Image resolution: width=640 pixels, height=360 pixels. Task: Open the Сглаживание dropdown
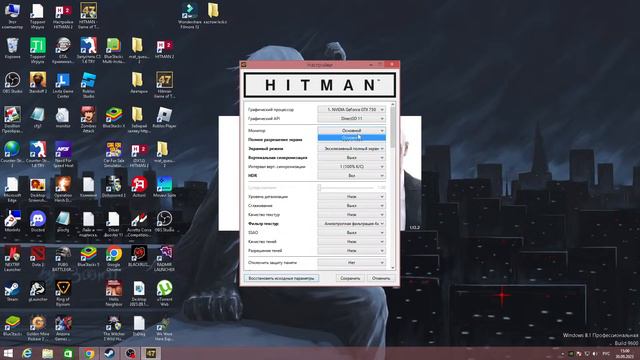(351, 206)
